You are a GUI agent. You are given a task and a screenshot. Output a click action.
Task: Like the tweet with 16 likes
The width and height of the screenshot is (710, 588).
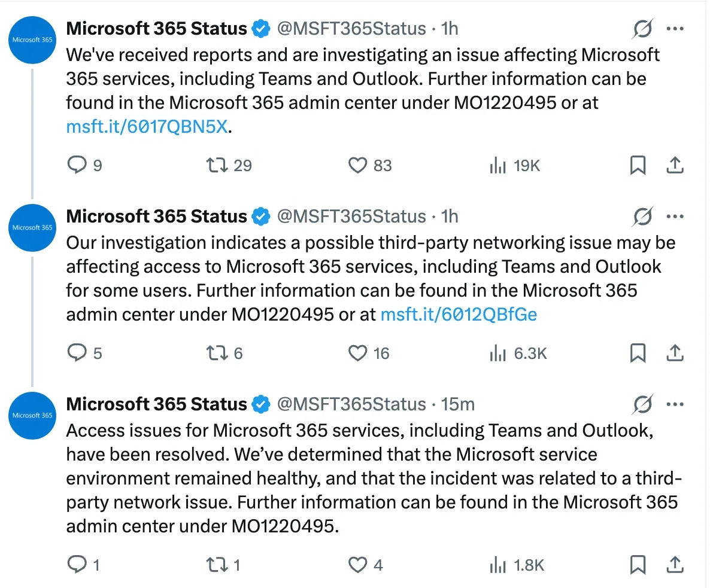pos(357,353)
